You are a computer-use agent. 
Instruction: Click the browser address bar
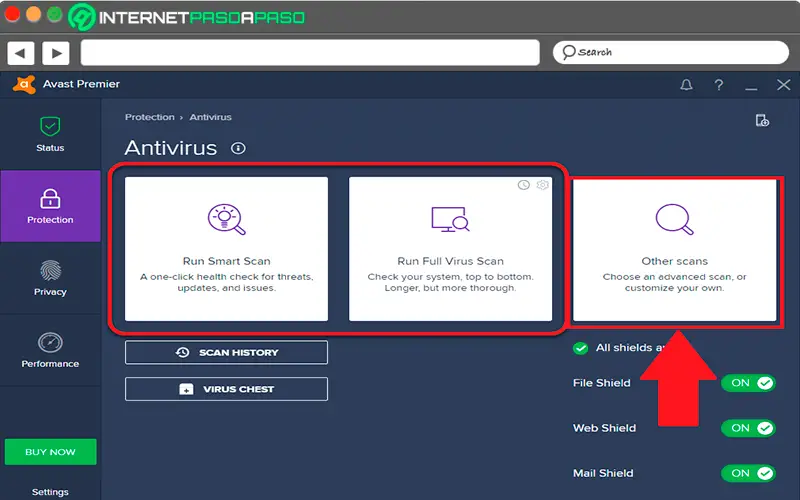tap(310, 53)
